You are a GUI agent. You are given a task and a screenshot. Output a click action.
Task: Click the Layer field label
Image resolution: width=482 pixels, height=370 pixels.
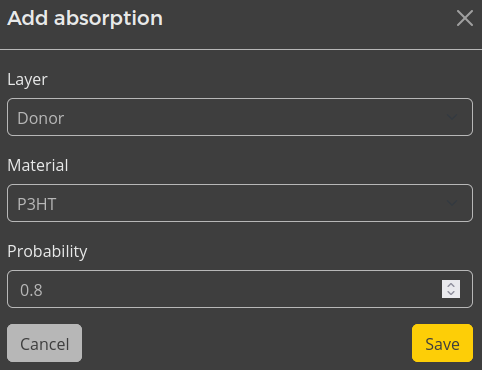(27, 80)
